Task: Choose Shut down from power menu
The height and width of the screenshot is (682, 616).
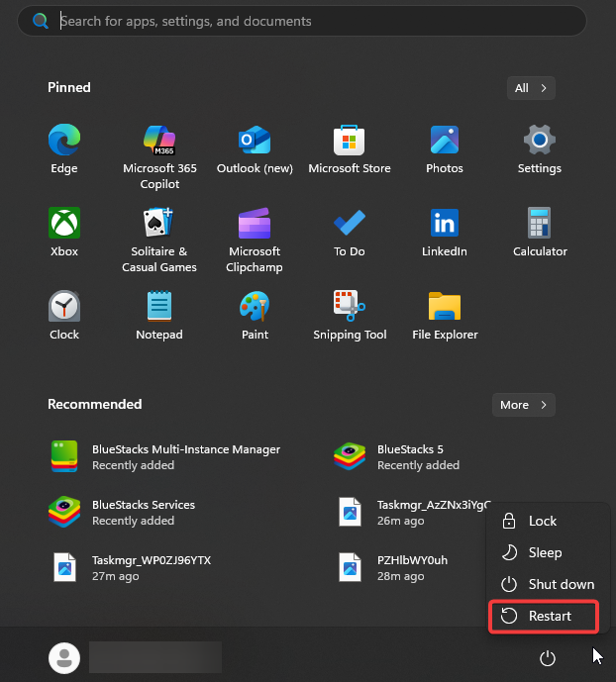Action: point(548,584)
